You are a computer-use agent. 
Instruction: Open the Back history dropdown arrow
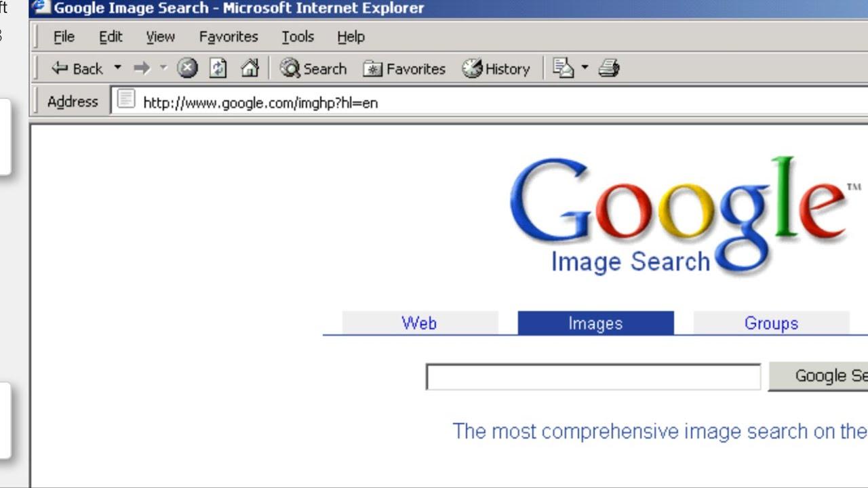(x=117, y=67)
